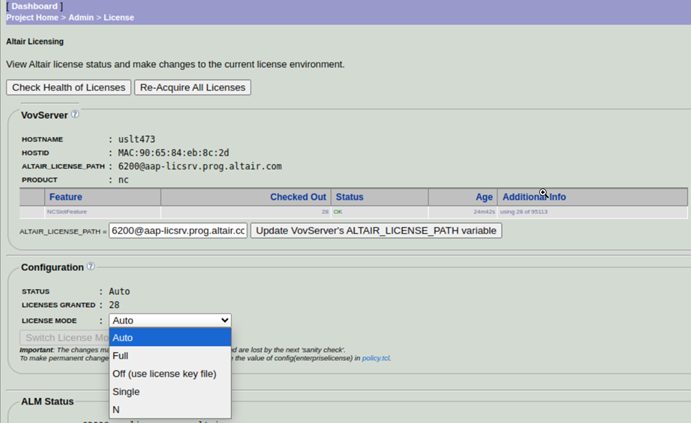The image size is (691, 423).
Task: Go to Project Home breadcrumb
Action: (x=32, y=18)
